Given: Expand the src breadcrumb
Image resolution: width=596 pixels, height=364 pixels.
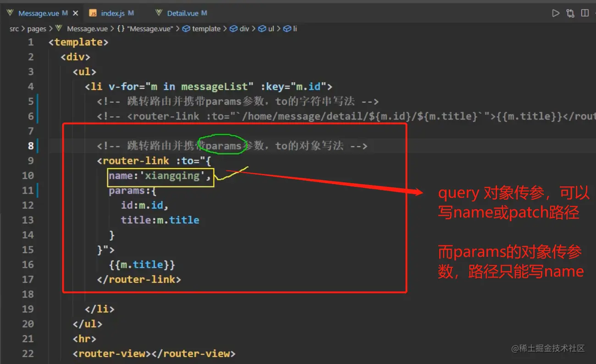Looking at the screenshot, I should pyautogui.click(x=14, y=28).
